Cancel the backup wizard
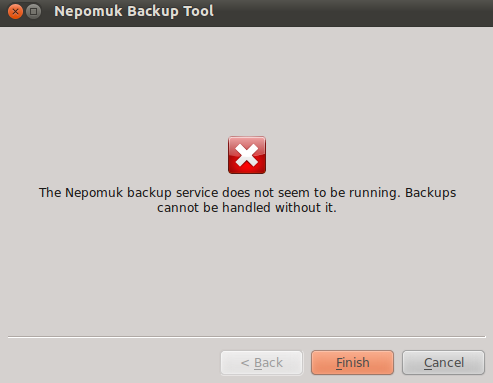The height and width of the screenshot is (383, 493). pos(443,362)
